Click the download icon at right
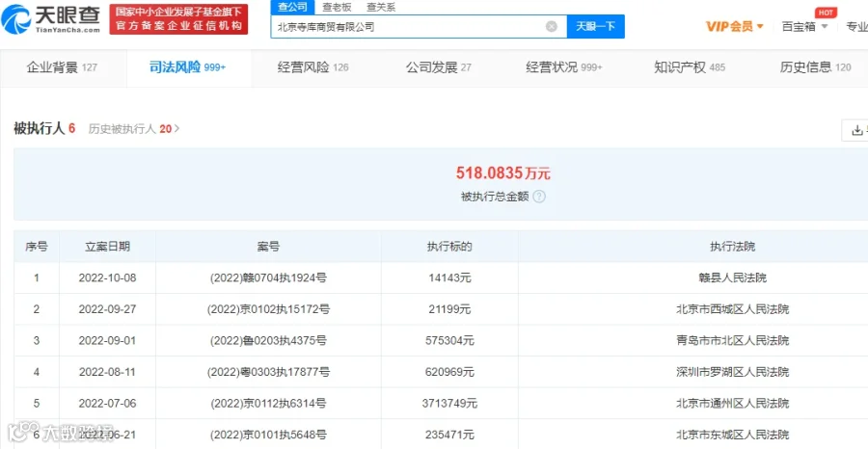868x449 pixels. coord(857,130)
